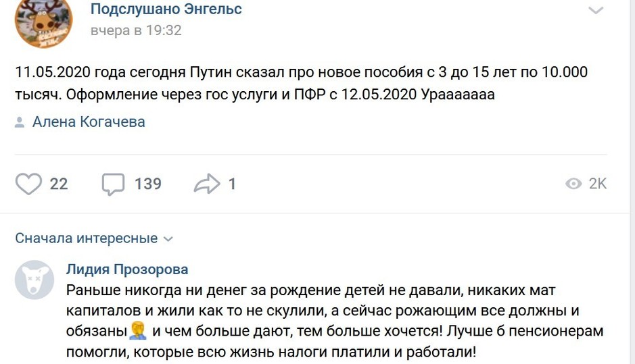Open comments via the speech bubble icon
This screenshot has height=364, width=635.
[113, 184]
